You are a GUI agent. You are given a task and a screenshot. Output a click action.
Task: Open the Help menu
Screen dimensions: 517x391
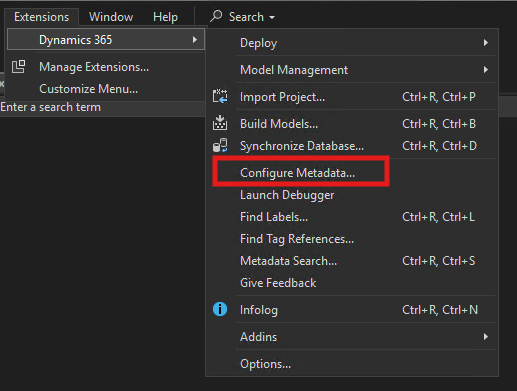click(165, 17)
